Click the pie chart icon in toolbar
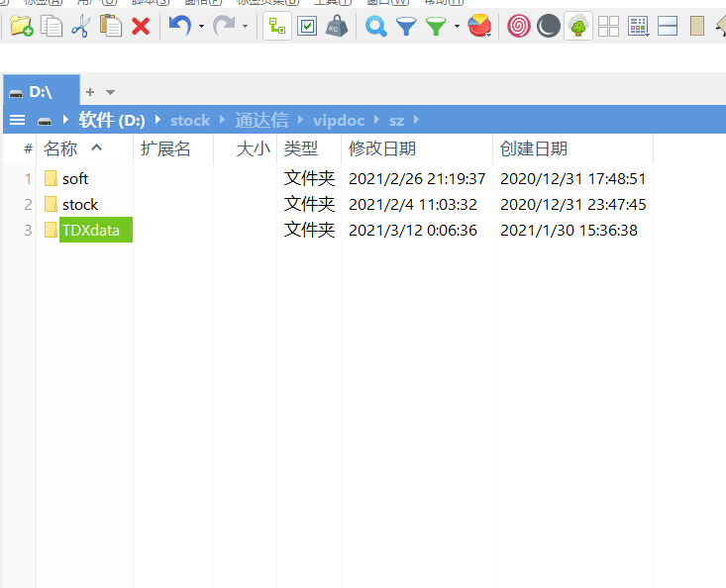 479,27
